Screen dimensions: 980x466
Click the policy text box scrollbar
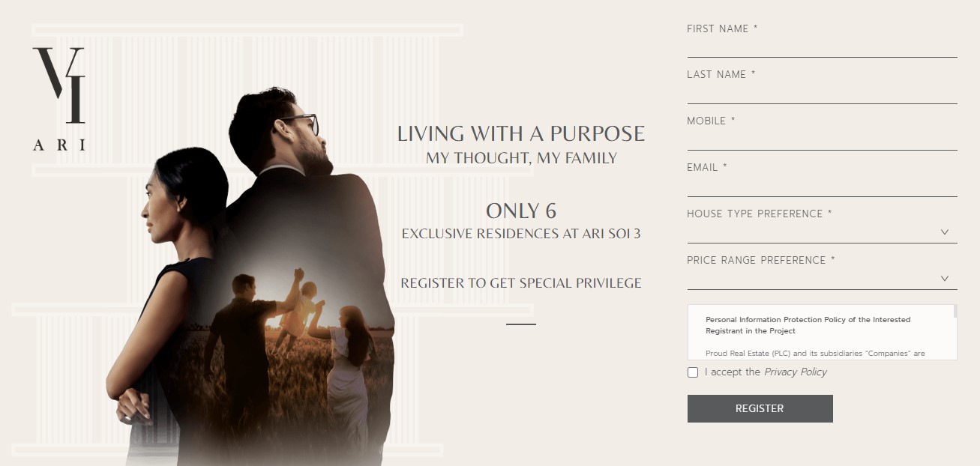coord(955,312)
